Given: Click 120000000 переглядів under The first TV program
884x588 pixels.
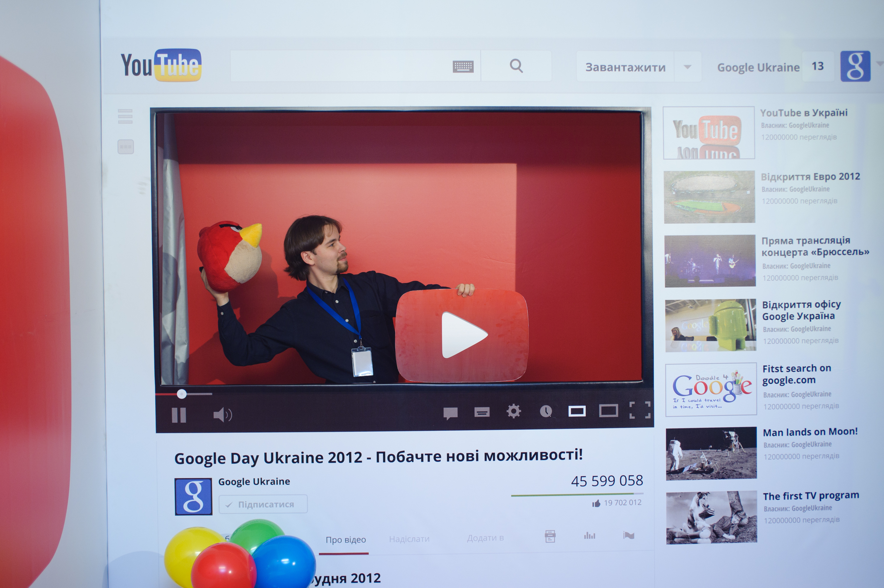Looking at the screenshot, I should pos(802,520).
